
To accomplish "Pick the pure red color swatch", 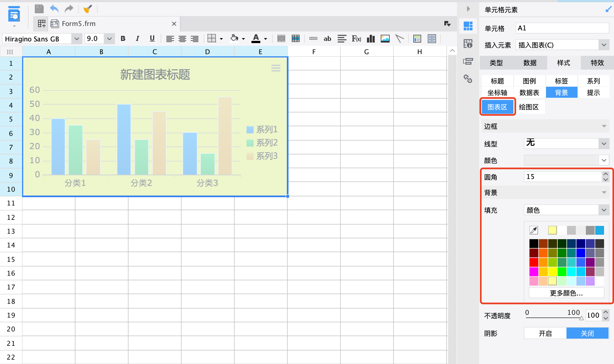I will pos(534,262).
